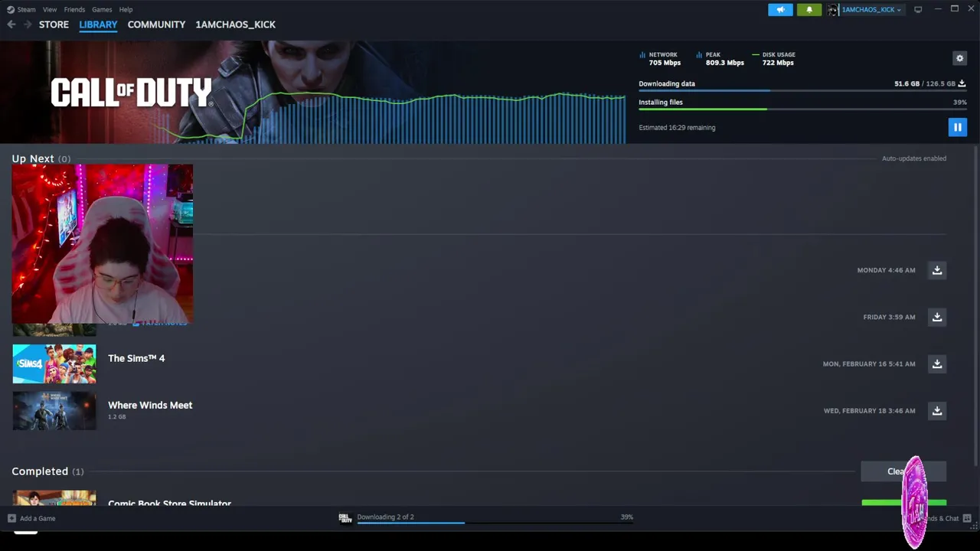
Task: Open Where Winds Meet title
Action: click(150, 405)
